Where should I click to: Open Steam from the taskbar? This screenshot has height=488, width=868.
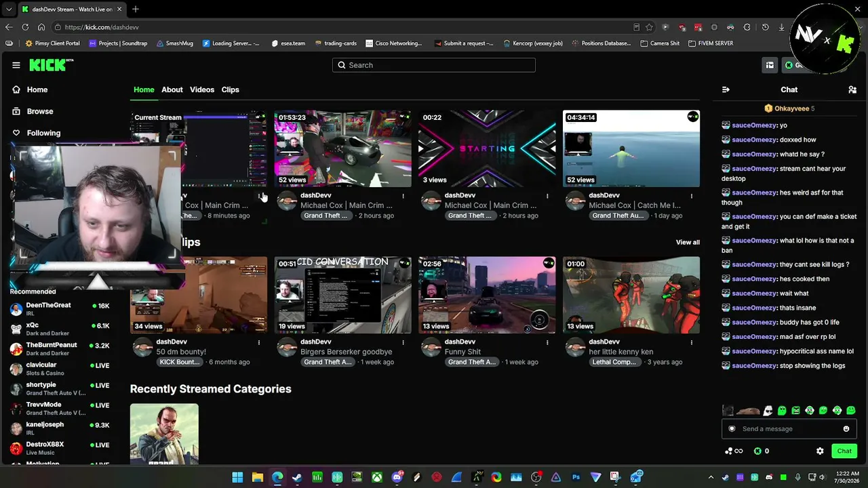coord(297,477)
